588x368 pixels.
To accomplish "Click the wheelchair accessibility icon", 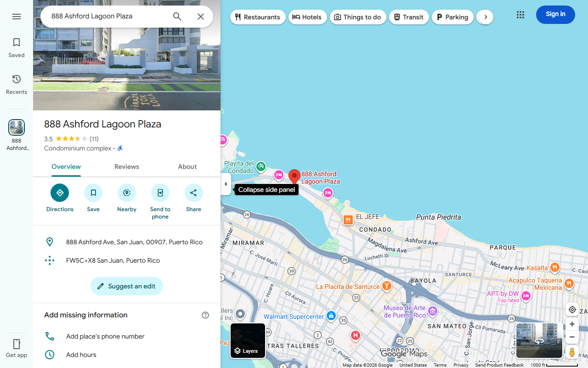I will 120,148.
